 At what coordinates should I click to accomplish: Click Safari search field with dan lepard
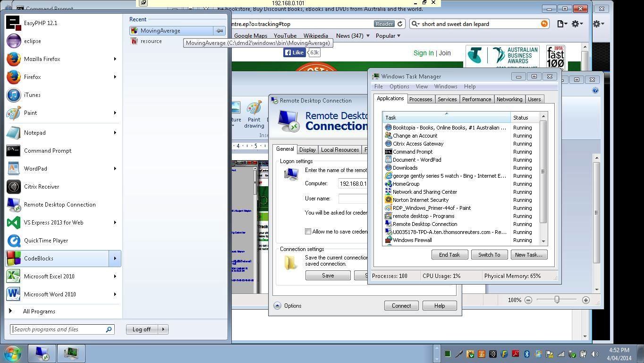tap(479, 24)
